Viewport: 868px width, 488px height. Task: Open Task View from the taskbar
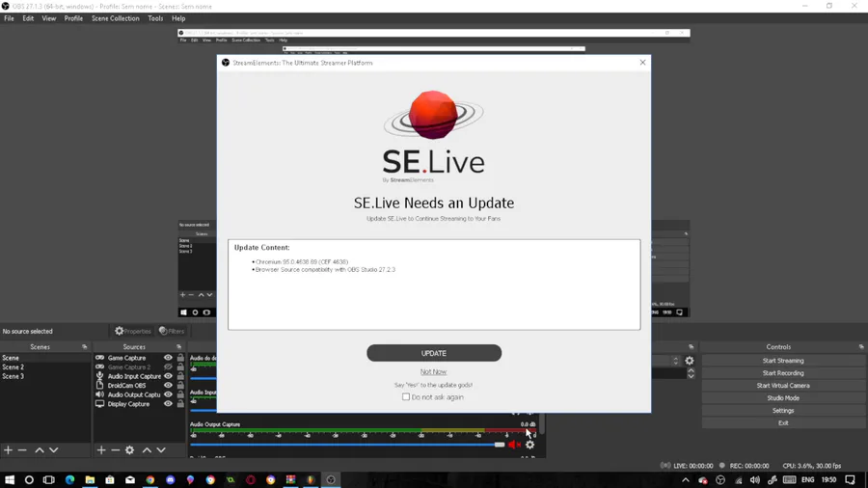pos(49,479)
